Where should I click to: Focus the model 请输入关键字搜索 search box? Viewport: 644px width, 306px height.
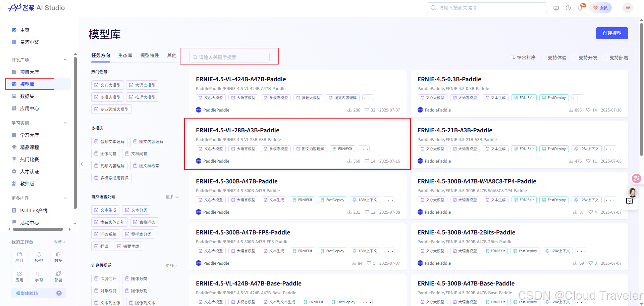(x=229, y=57)
